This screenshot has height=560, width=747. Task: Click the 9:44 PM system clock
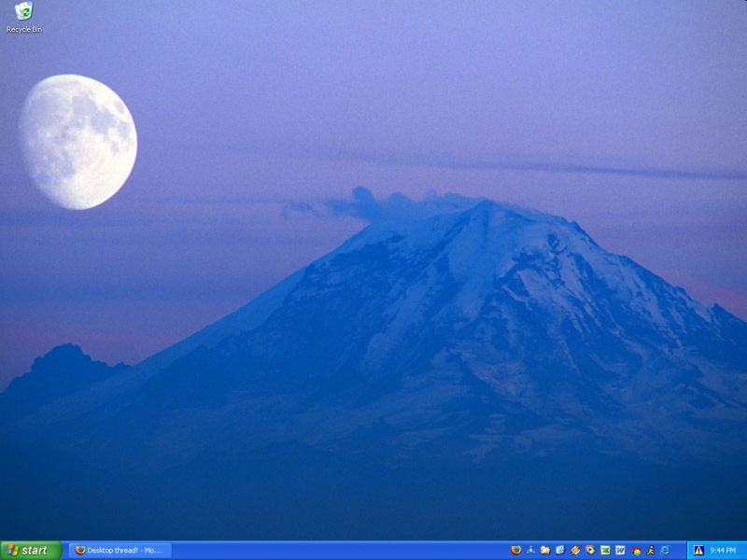tap(723, 551)
